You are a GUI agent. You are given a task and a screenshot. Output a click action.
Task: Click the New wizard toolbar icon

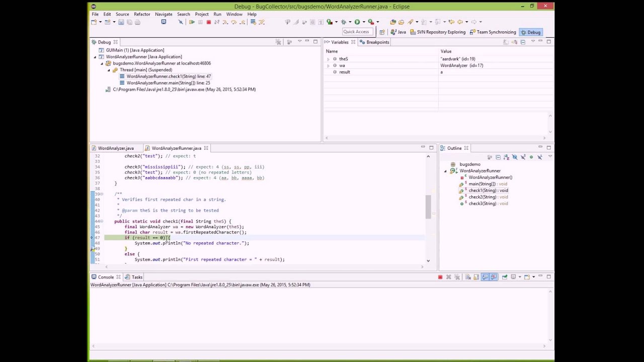pyautogui.click(x=94, y=22)
